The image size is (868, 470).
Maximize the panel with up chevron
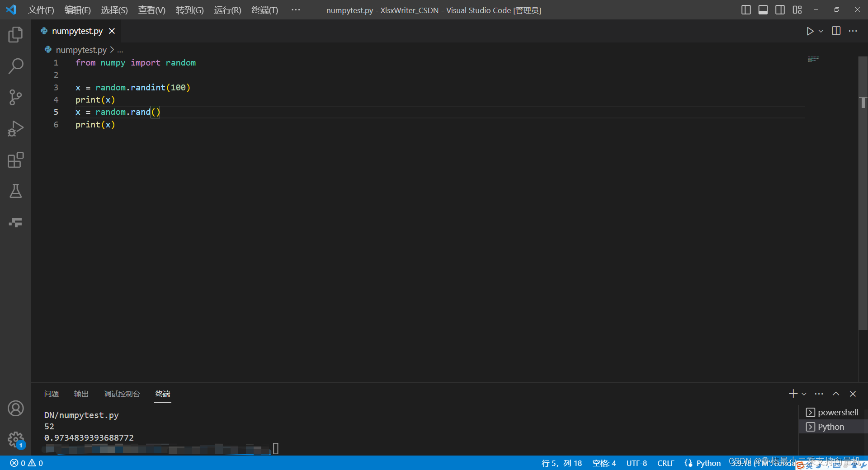click(836, 394)
